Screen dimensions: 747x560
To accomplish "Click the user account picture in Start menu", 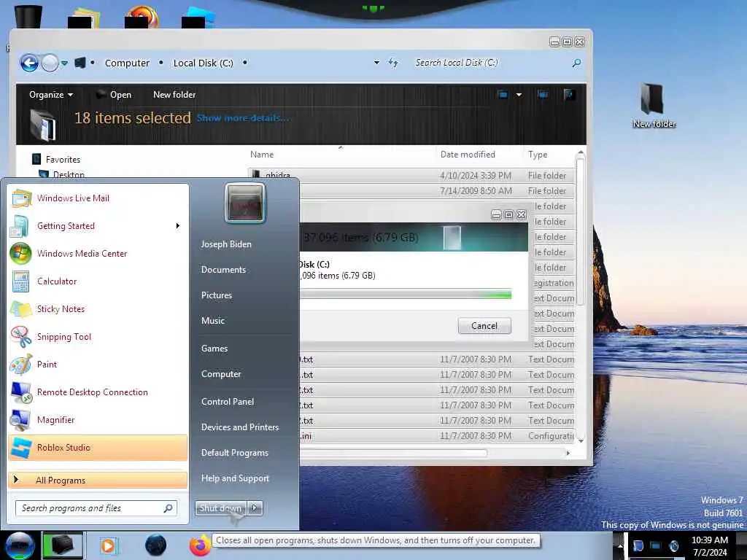I will (245, 203).
